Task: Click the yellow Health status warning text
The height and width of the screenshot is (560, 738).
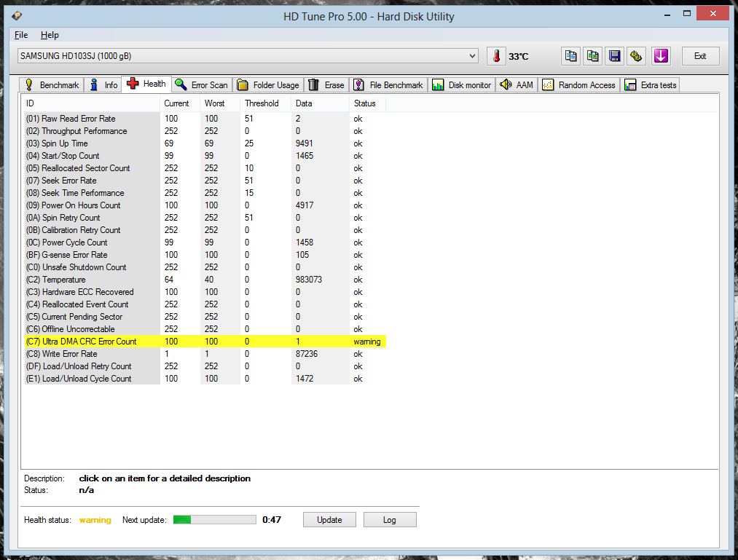Action: (95, 520)
